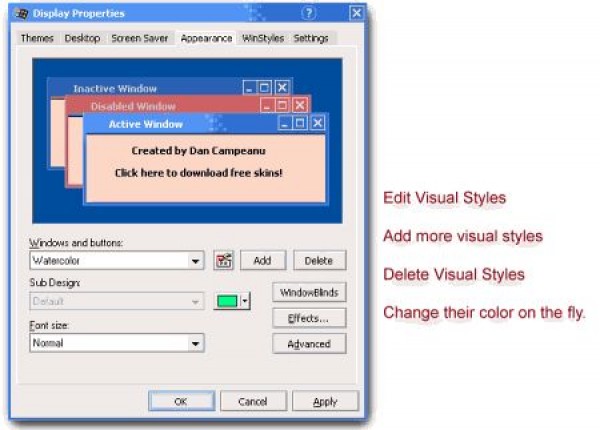Click minimize icon on Active Window preview

click(285, 123)
